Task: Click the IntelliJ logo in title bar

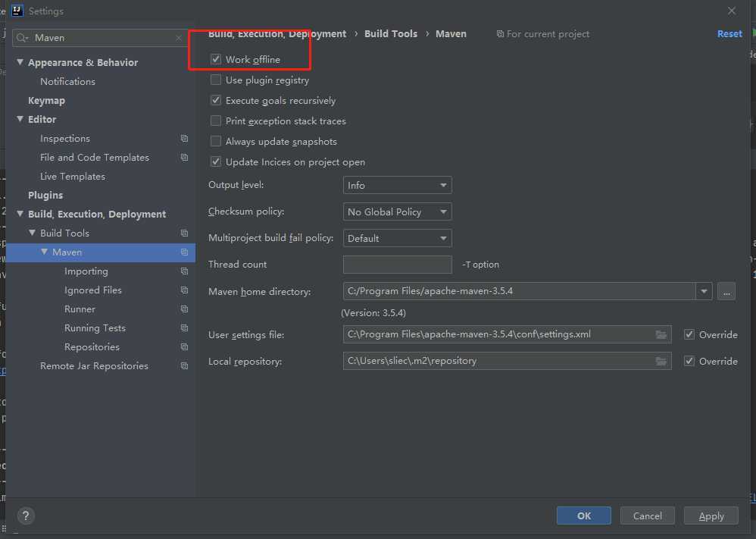Action: click(x=17, y=11)
